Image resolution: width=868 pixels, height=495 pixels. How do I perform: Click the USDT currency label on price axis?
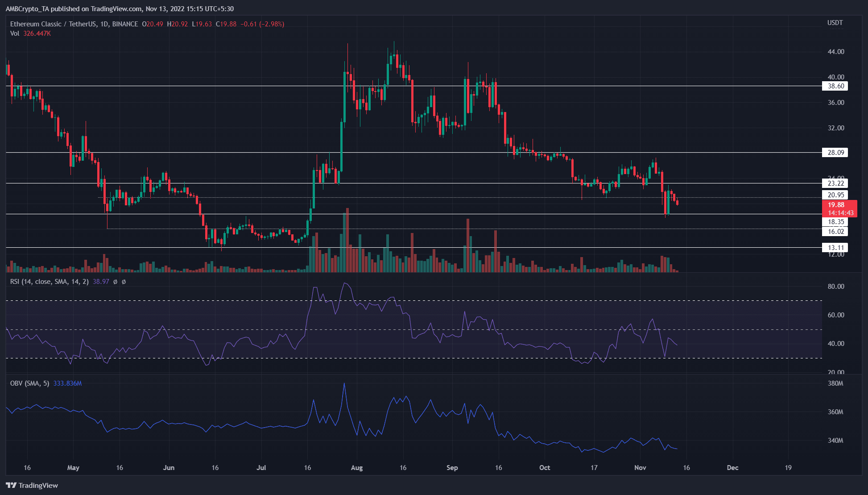pyautogui.click(x=835, y=23)
